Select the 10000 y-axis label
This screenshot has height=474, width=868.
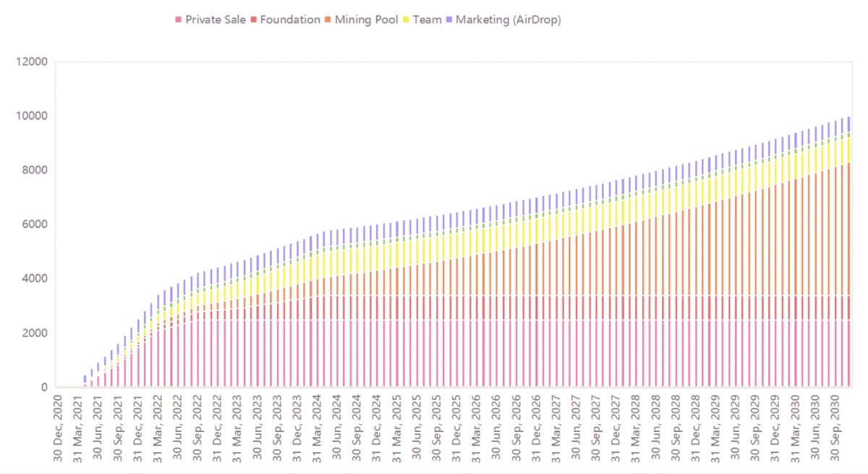coord(31,117)
